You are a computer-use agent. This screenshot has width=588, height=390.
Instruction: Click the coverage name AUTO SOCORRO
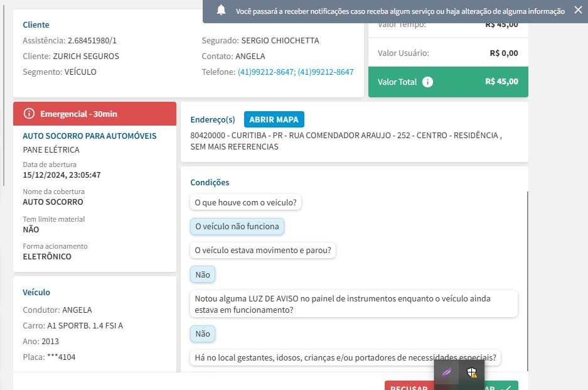53,202
